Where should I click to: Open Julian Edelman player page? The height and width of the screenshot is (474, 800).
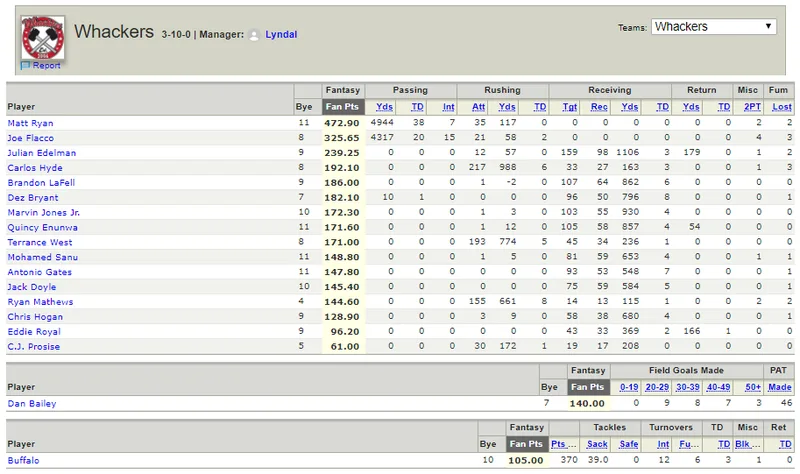click(x=41, y=153)
